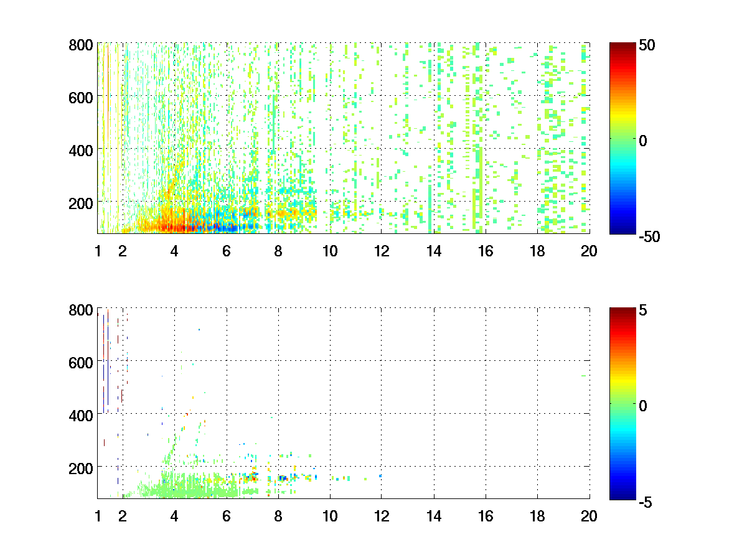
Task: Click the '0' label on the upper colorbar
Action: tap(644, 141)
